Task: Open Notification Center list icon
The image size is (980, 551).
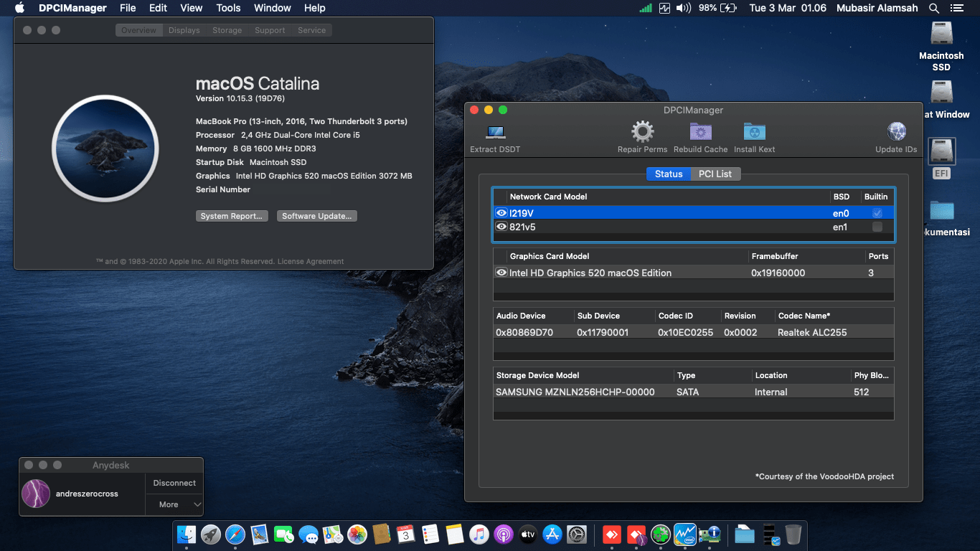Action: (956, 8)
